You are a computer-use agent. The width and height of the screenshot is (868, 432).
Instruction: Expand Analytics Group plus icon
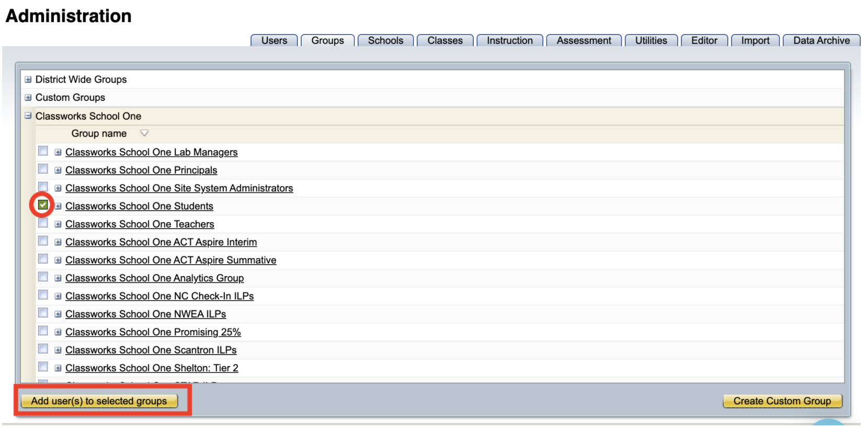click(58, 278)
